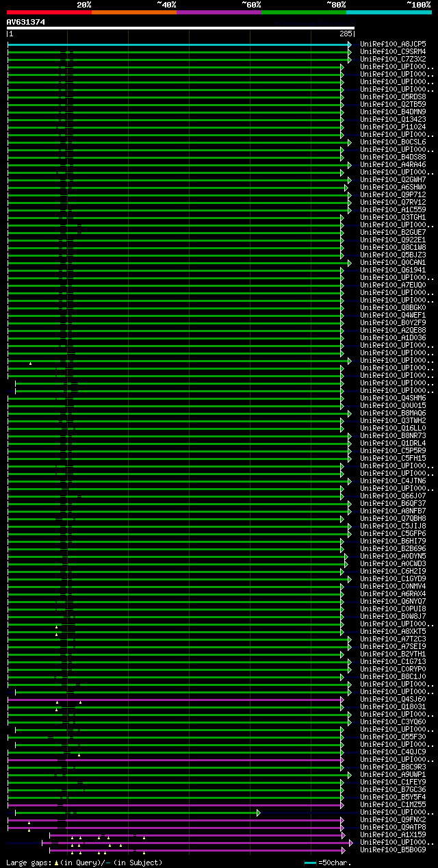Select the UniRef100_Q5BJZ3 label
This screenshot has width=438, height=868.
393,255
